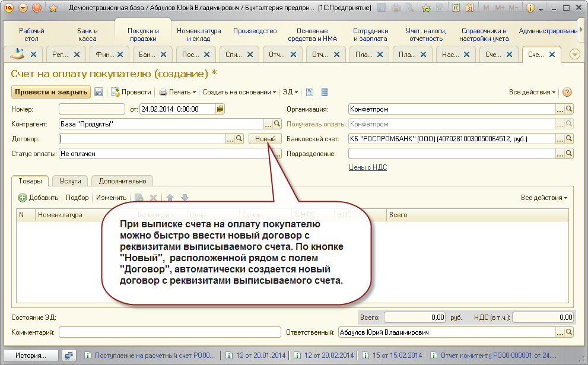Open the windows list icon near История
The height and width of the screenshot is (365, 588).
(70, 356)
